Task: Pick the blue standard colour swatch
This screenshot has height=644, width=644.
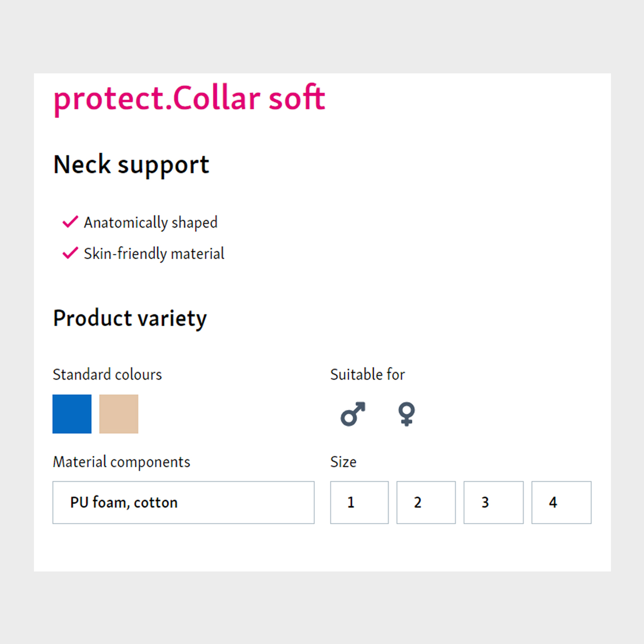Action: point(72,414)
